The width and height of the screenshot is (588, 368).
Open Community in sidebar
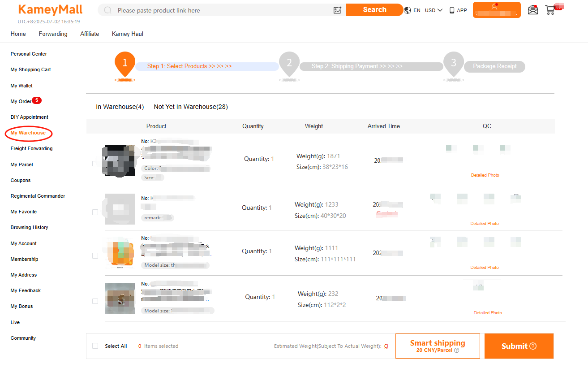click(x=23, y=338)
